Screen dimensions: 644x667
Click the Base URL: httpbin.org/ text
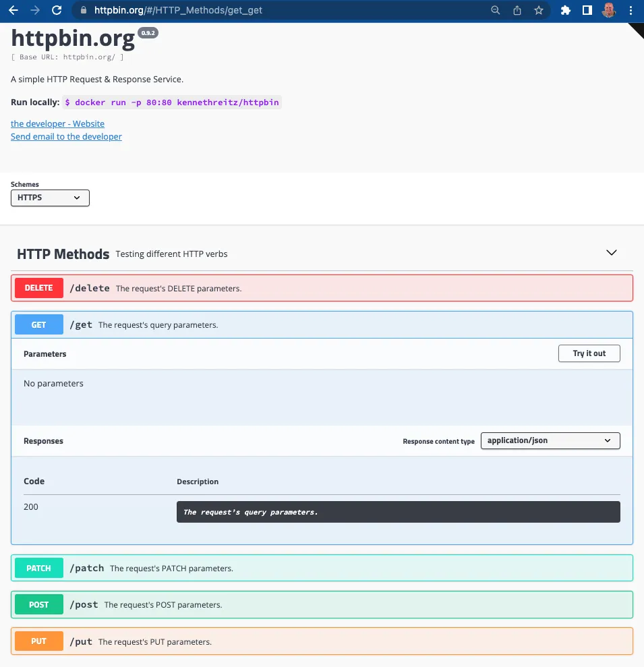67,57
